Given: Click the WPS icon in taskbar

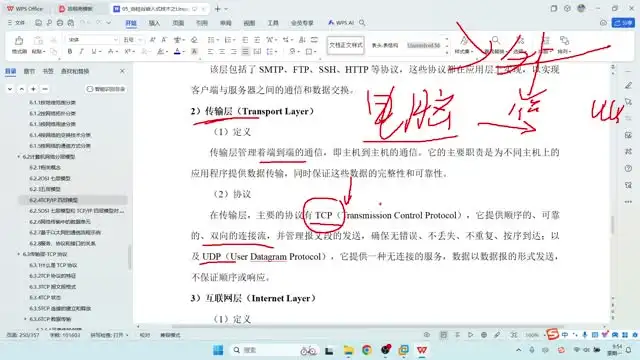Looking at the screenshot, I should tap(422, 350).
